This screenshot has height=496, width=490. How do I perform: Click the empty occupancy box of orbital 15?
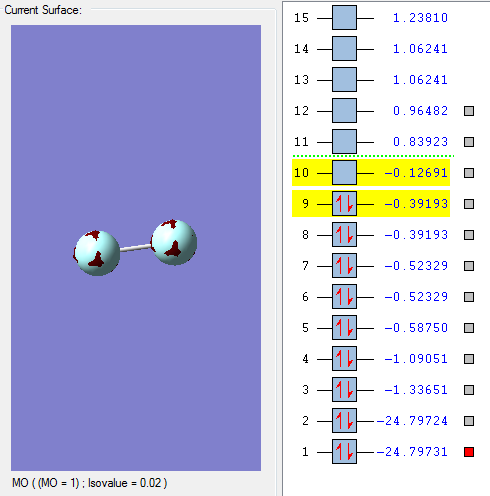click(x=344, y=18)
